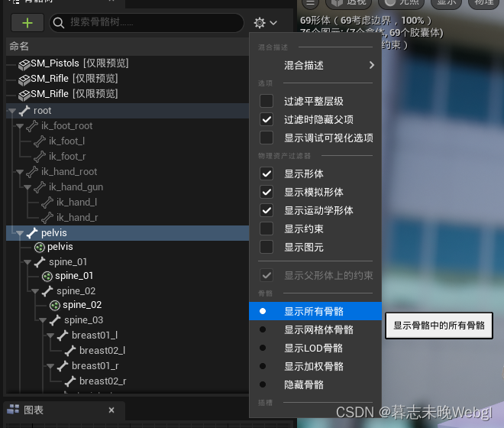Screen dimensions: 504x428
Task: Select first SM_Rifle mesh icon
Action: click(24, 79)
